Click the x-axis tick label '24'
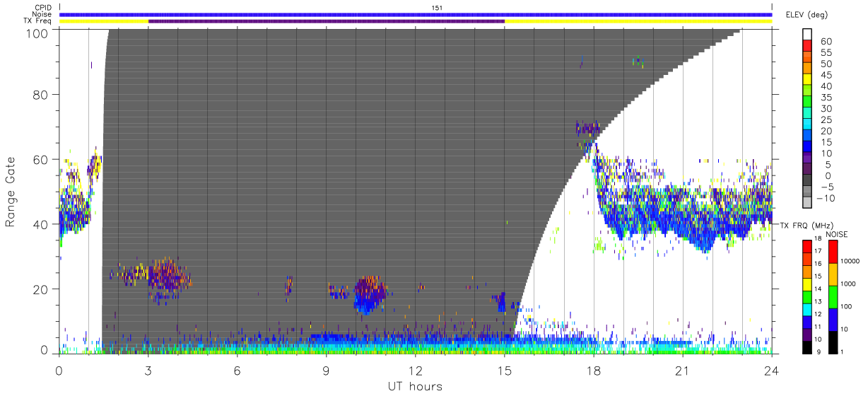868x401 pixels. pyautogui.click(x=772, y=371)
